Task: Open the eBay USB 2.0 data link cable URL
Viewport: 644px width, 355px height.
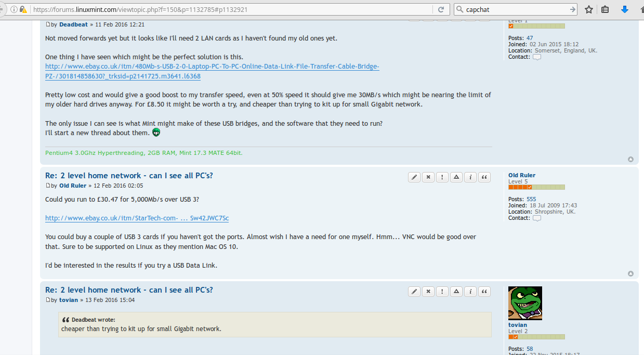Action: [212, 71]
